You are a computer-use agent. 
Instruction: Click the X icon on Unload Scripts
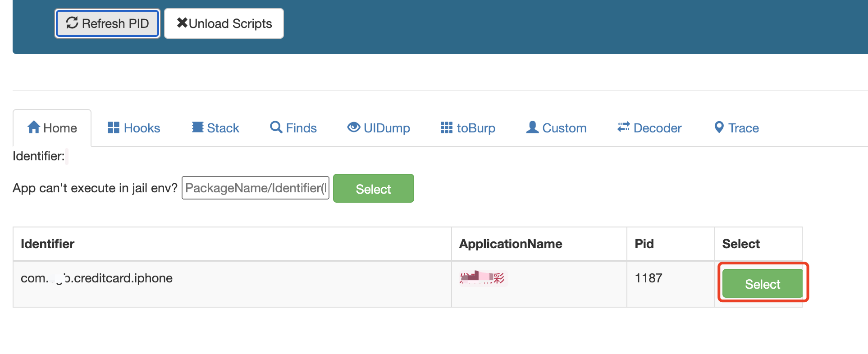click(x=182, y=23)
